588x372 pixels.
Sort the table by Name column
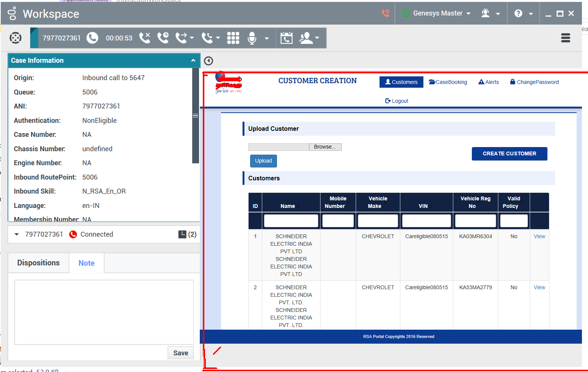[291, 203]
